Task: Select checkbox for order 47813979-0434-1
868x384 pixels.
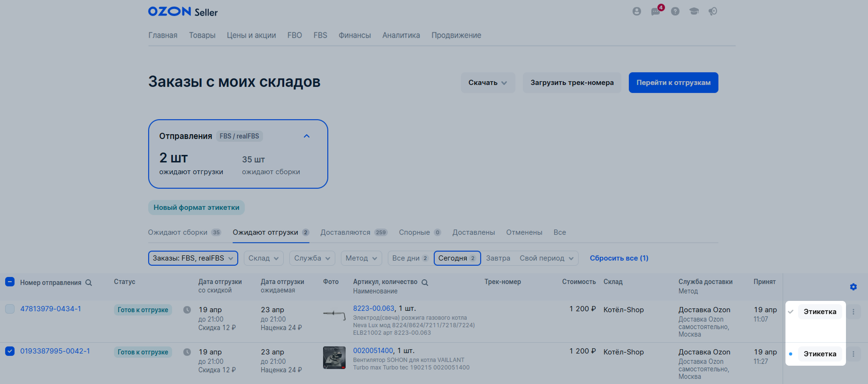Action: point(10,309)
